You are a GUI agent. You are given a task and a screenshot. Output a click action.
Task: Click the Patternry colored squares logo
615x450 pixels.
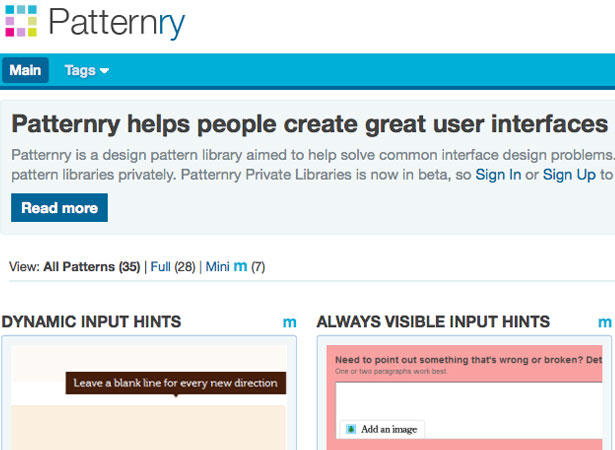click(x=21, y=21)
